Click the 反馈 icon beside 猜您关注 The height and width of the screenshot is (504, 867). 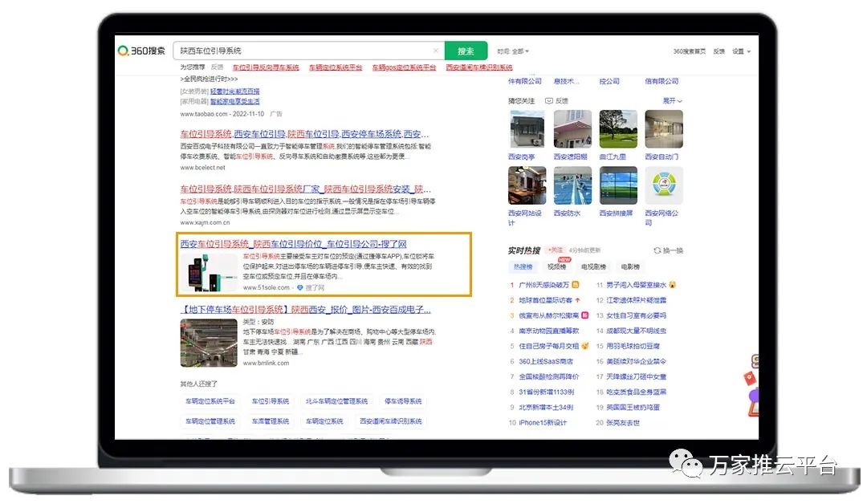pyautogui.click(x=549, y=101)
